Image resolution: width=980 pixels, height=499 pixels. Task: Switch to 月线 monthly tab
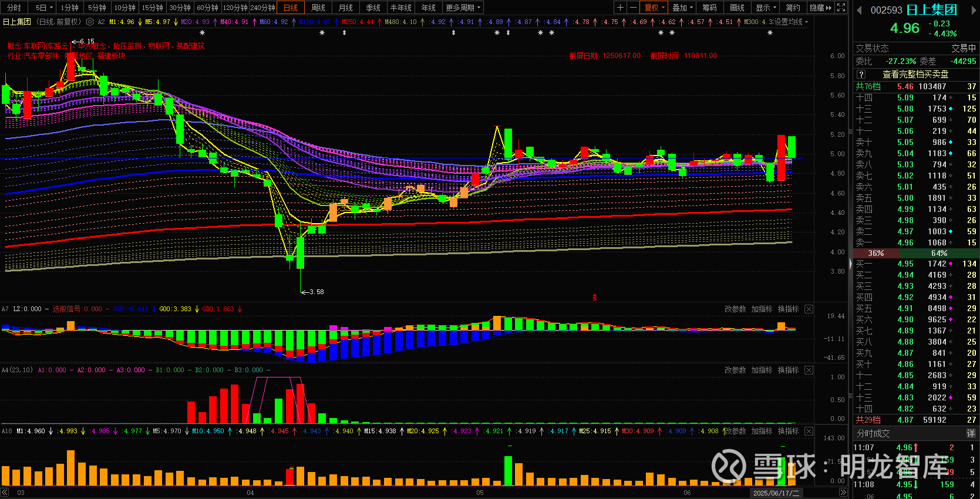point(345,8)
